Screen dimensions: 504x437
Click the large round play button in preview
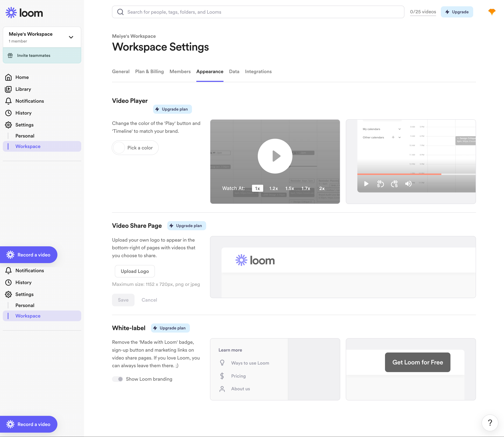pos(275,156)
